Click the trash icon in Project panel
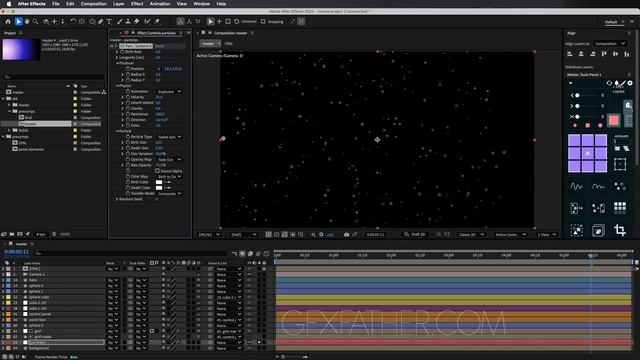Viewport: 640px width, 360px height. pyautogui.click(x=54, y=234)
